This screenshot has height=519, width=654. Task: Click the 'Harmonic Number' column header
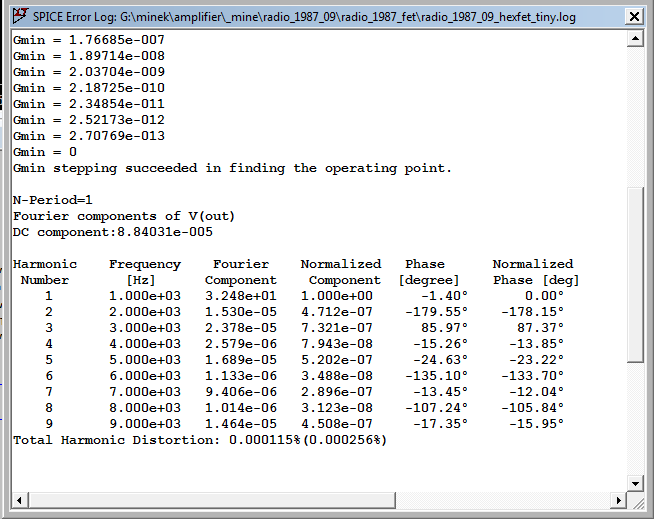tap(45, 272)
